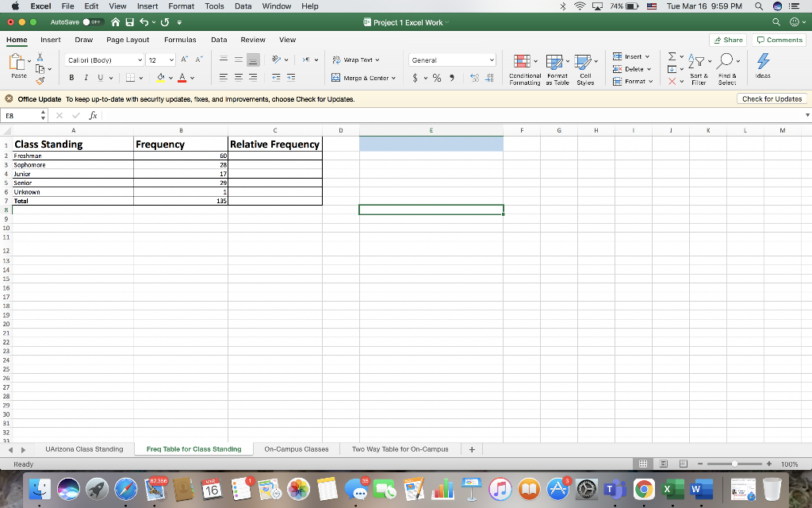
Task: Apply Italic formatting
Action: pos(86,77)
